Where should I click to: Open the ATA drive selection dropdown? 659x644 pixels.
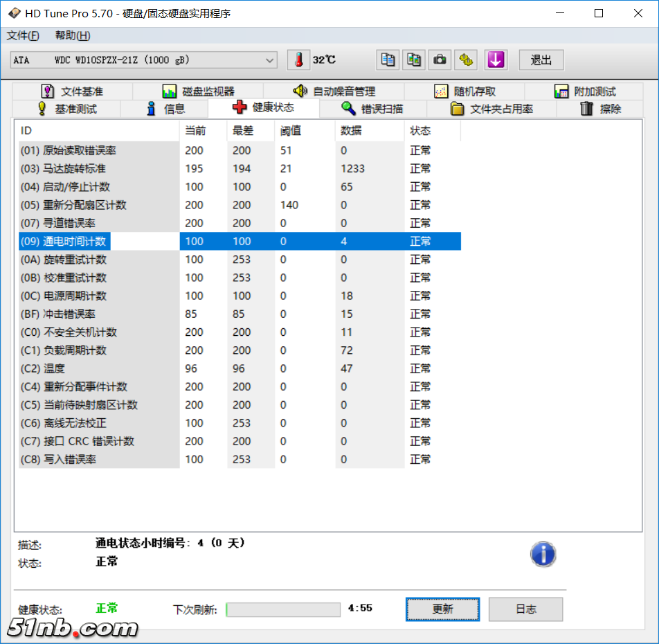(x=271, y=60)
